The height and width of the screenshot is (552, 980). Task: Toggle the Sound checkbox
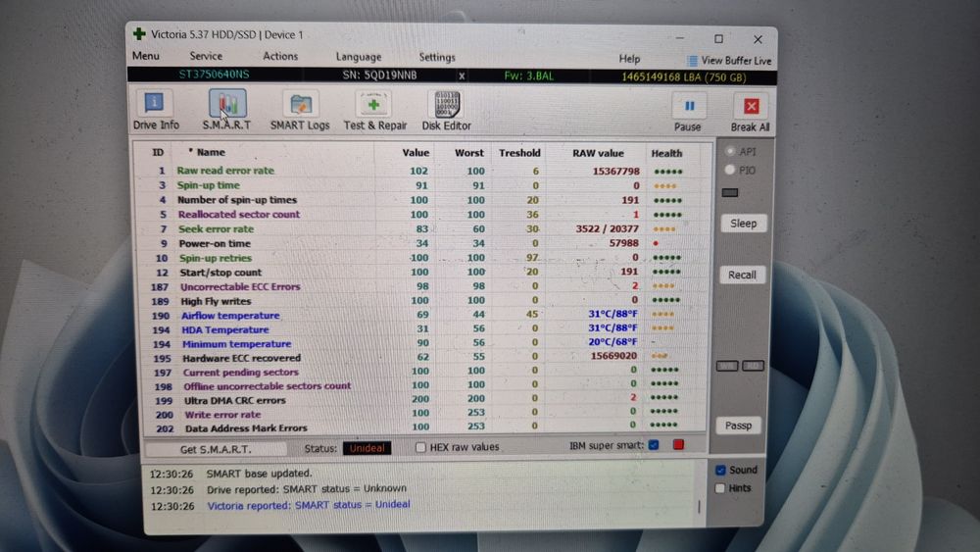click(720, 470)
